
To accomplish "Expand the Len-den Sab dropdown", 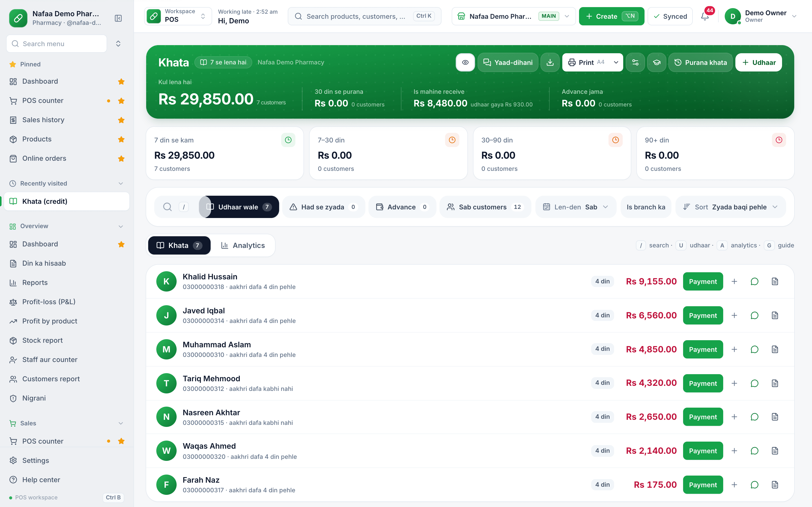I will pos(576,207).
